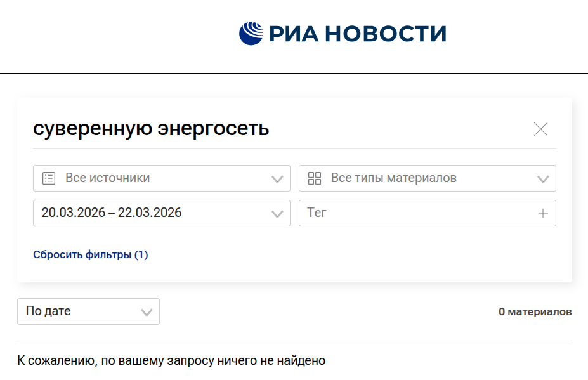Open the "По дате" sorting dropdown
The height and width of the screenshot is (380, 588).
pos(76,311)
